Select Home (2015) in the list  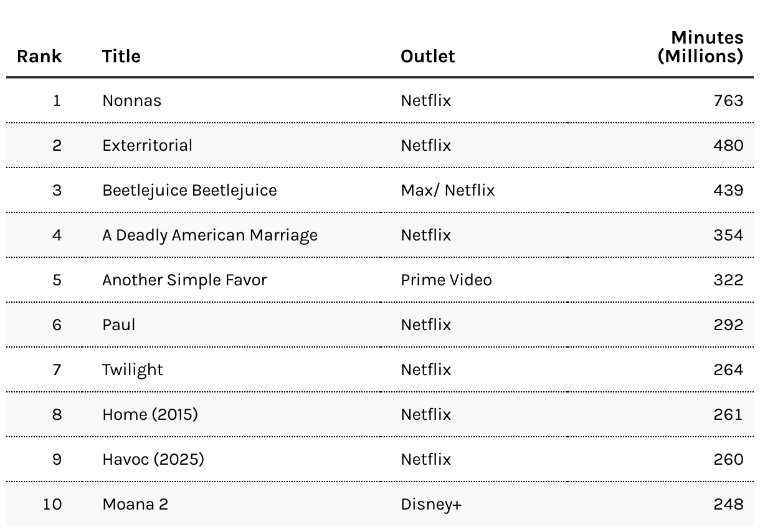150,414
